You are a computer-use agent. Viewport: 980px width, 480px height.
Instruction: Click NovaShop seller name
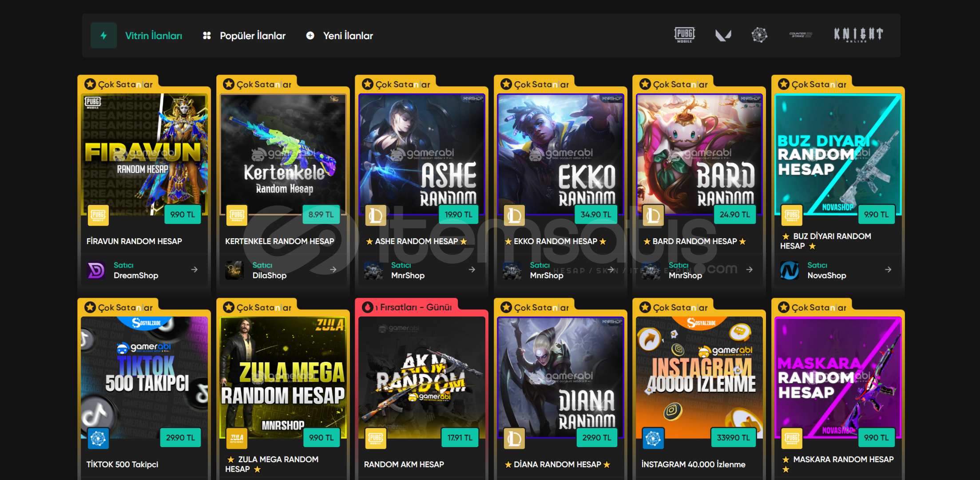(x=827, y=276)
